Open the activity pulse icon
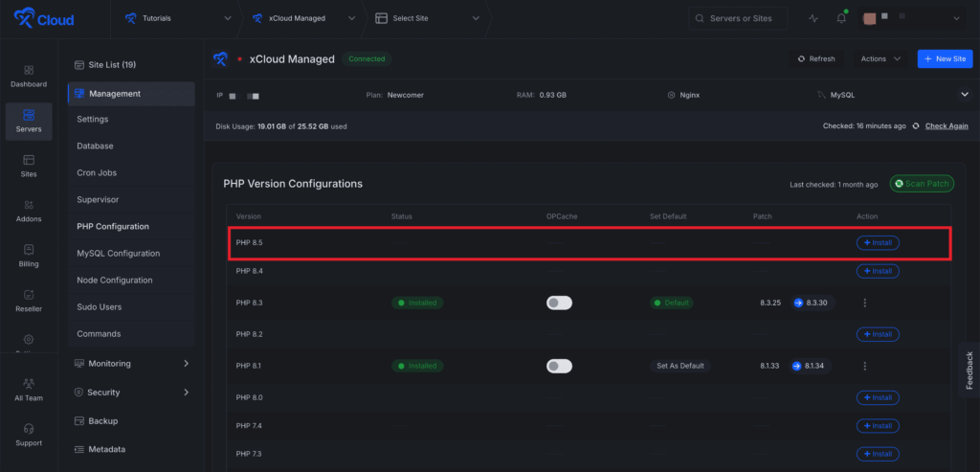 [x=813, y=18]
